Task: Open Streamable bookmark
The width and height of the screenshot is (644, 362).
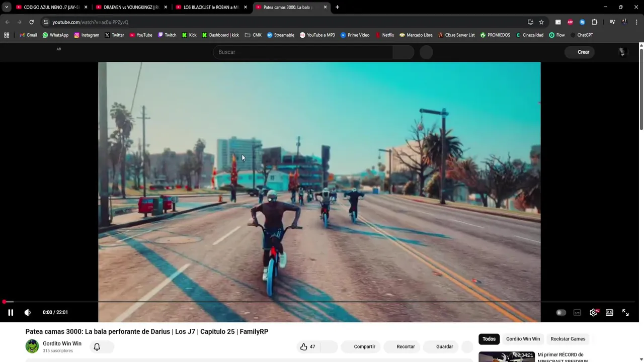Action: click(281, 35)
